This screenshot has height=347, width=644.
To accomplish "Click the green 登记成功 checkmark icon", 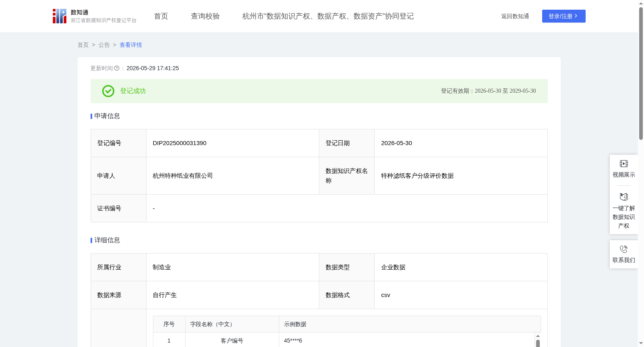I will pos(108,91).
